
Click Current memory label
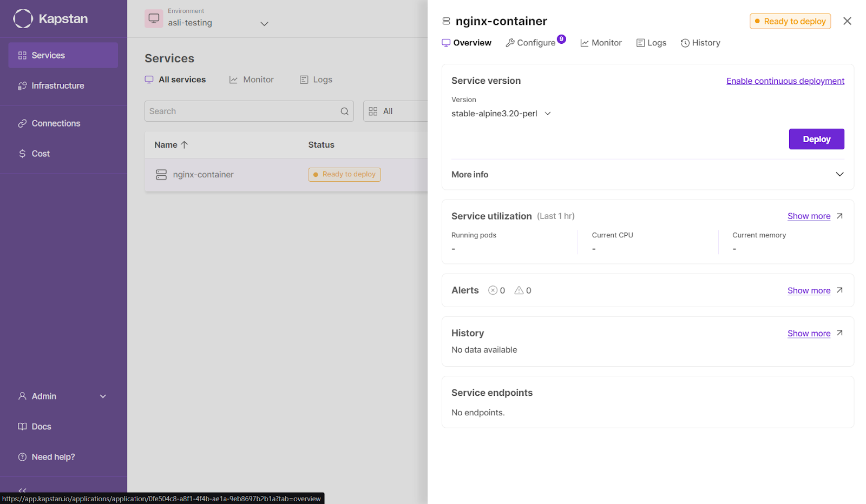pyautogui.click(x=759, y=235)
